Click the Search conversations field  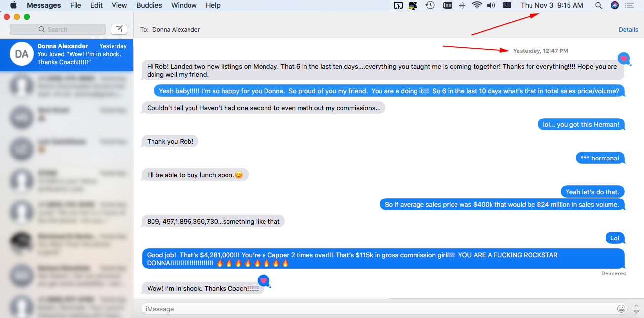point(58,29)
